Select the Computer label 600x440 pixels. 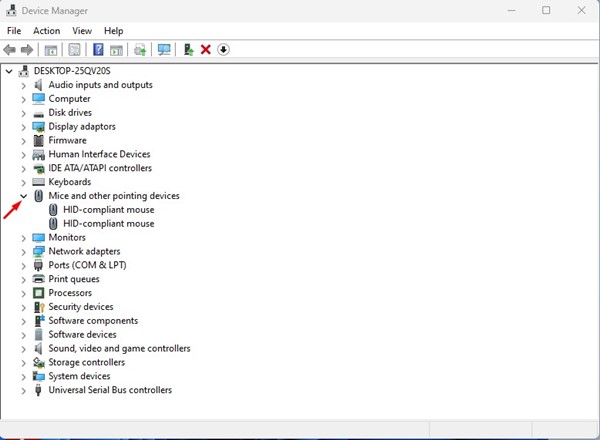[69, 99]
